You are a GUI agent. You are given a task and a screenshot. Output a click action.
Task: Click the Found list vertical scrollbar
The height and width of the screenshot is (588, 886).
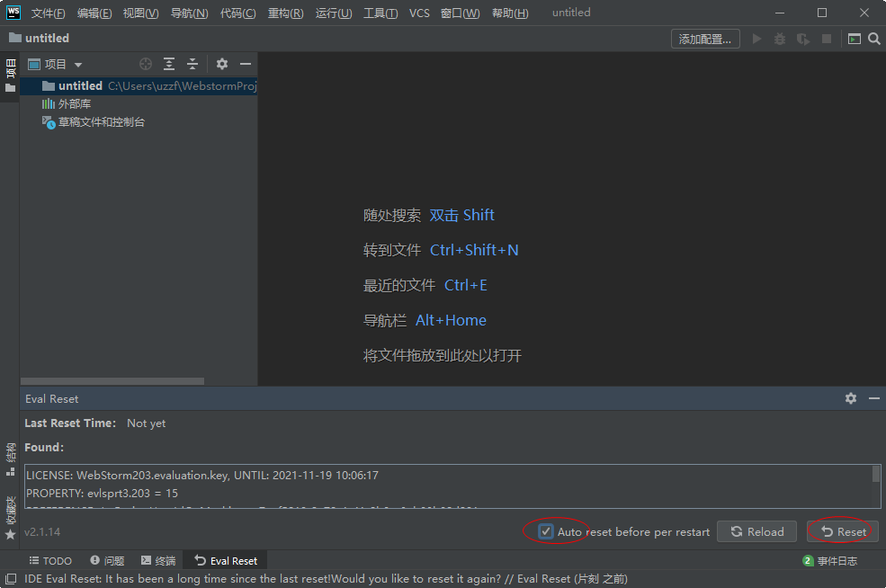[876, 474]
